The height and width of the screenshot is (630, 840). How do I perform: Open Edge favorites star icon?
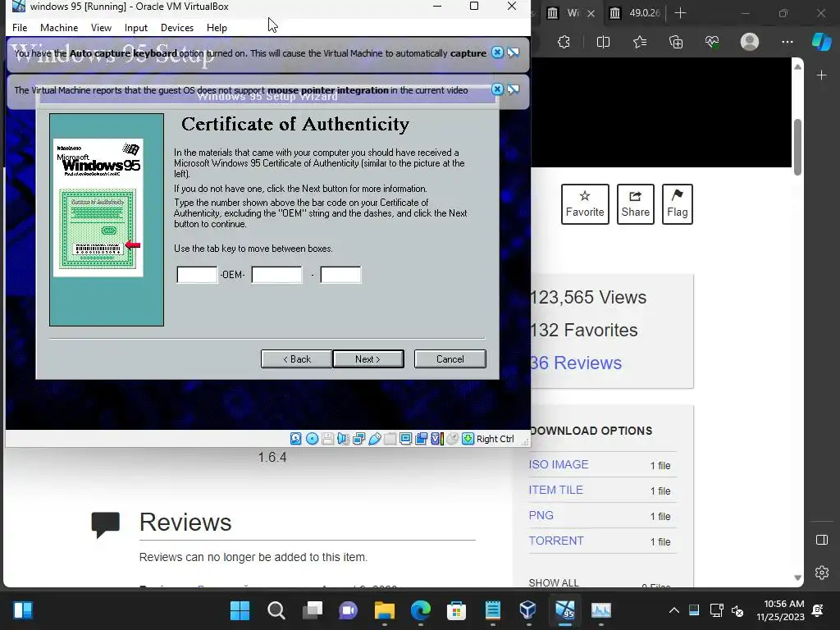[x=640, y=42]
